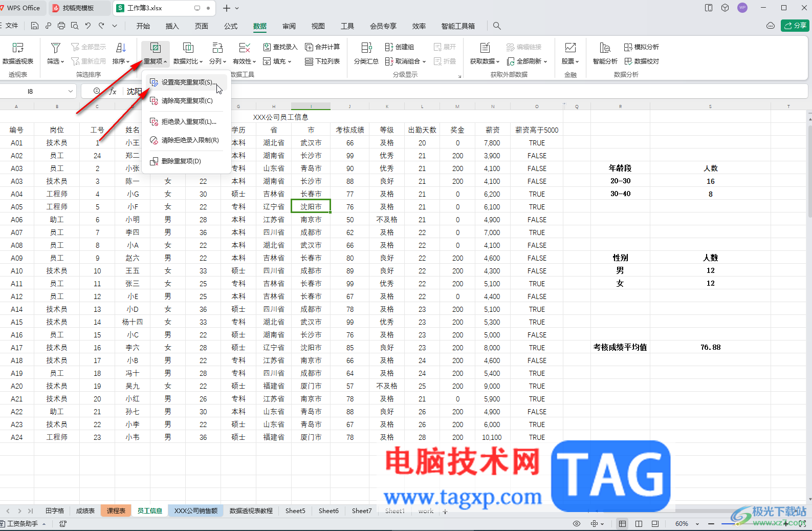The height and width of the screenshot is (531, 812).
Task: Expand quick access toolbar customize arrow
Action: point(115,26)
